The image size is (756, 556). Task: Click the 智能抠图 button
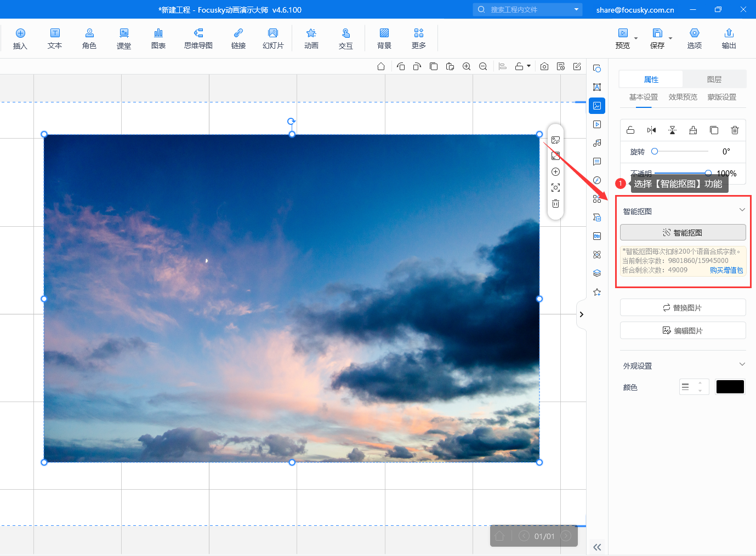pyautogui.click(x=683, y=232)
